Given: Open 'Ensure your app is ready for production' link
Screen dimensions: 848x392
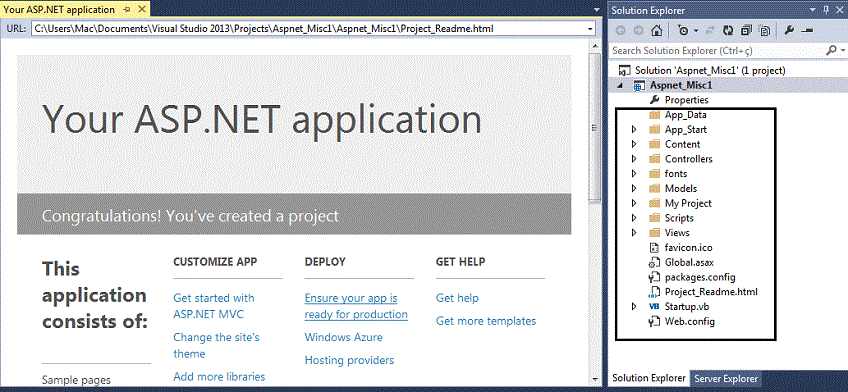Looking at the screenshot, I should (x=356, y=306).
